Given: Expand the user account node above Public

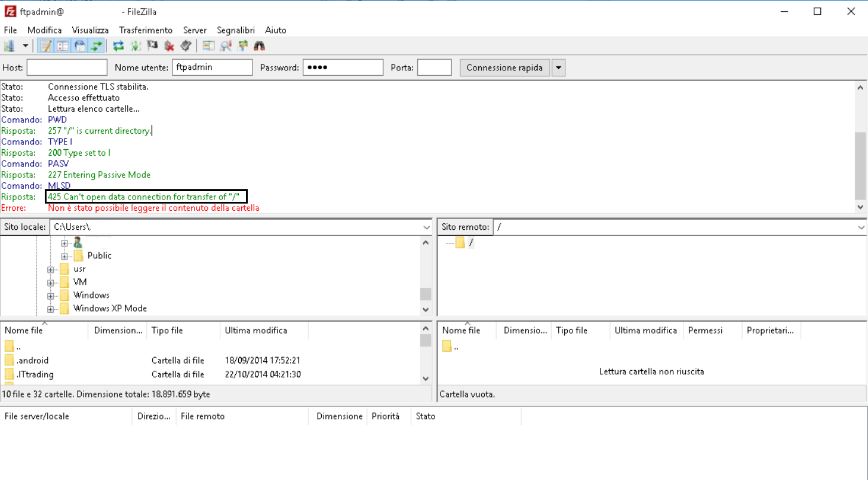Looking at the screenshot, I should 65,243.
